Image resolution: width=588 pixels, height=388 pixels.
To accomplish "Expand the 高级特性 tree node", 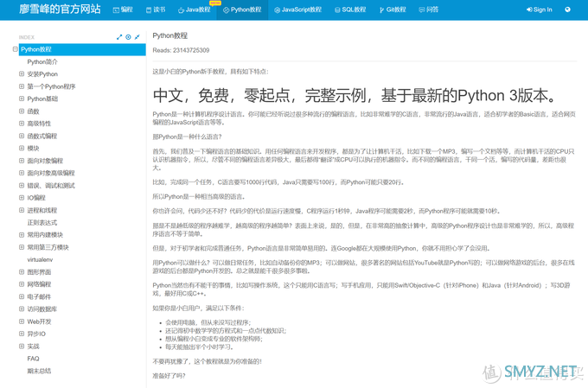I will (22, 124).
